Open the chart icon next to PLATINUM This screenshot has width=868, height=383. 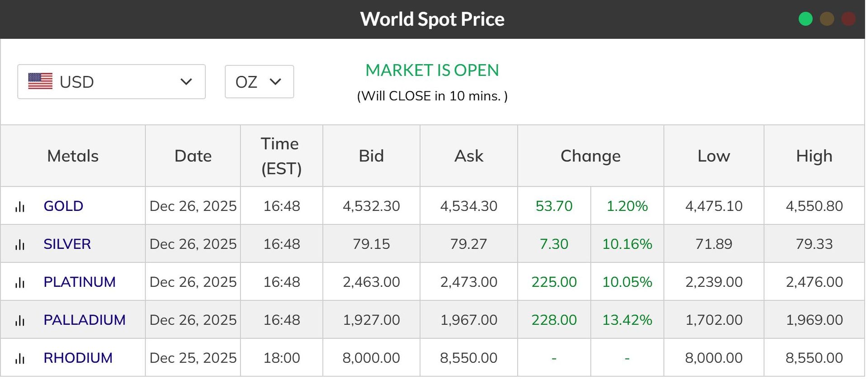(20, 283)
